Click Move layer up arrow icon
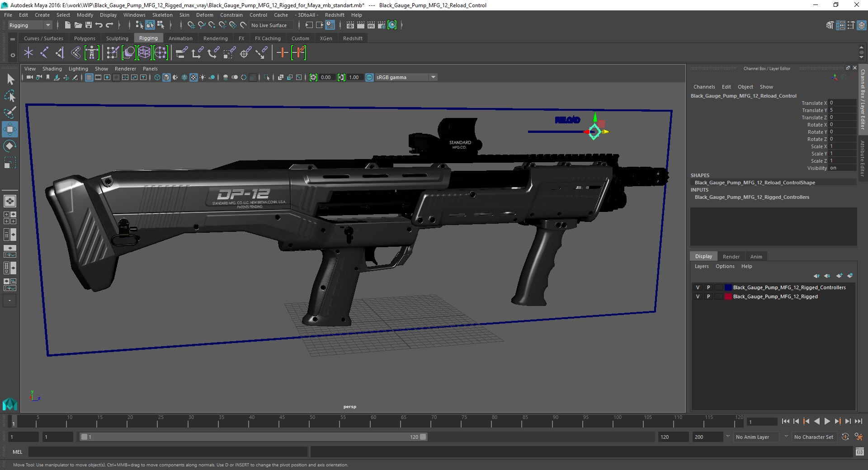 816,276
